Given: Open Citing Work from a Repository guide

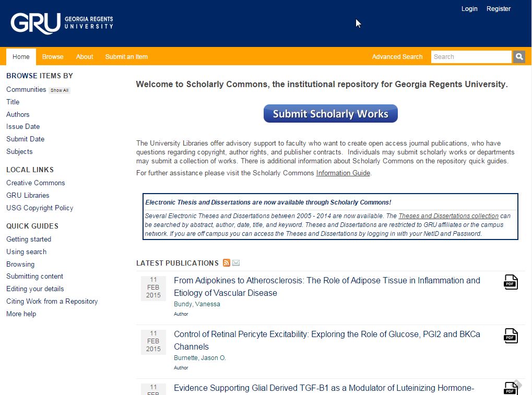Looking at the screenshot, I should [52, 302].
